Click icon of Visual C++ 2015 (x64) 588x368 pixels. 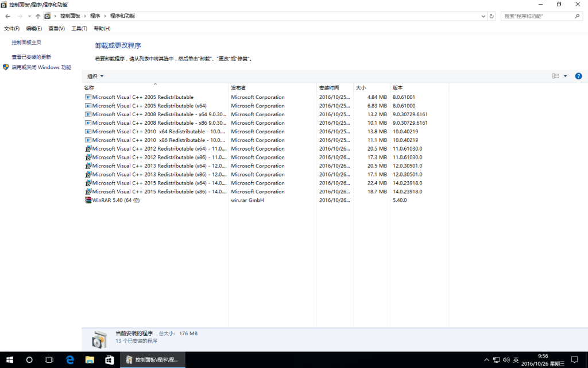click(x=88, y=183)
